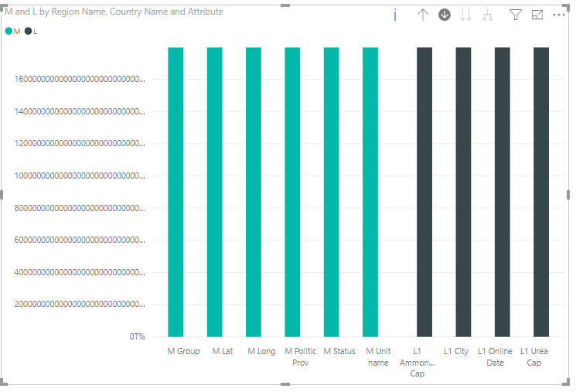The image size is (576, 392).
Task: Drill up using the up arrow
Action: pos(423,15)
